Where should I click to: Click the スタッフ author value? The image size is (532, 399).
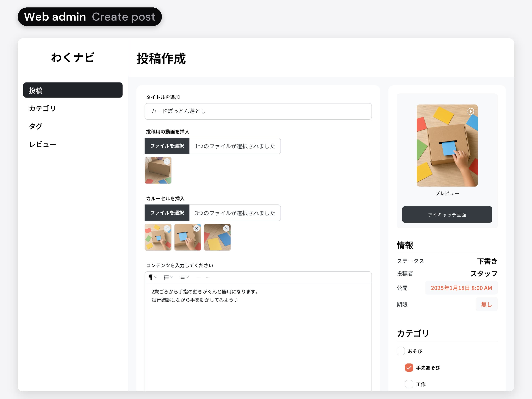tap(484, 274)
